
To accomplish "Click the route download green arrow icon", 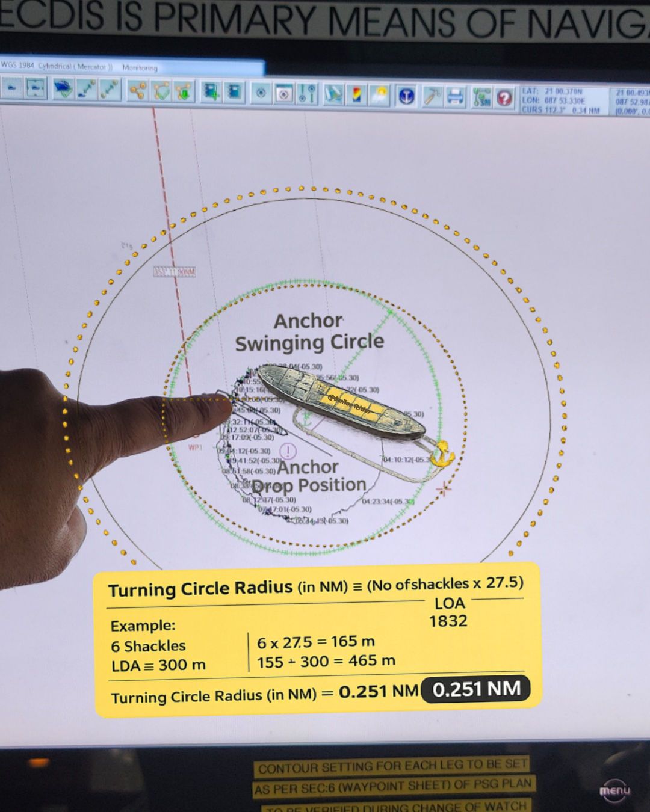I will (184, 91).
